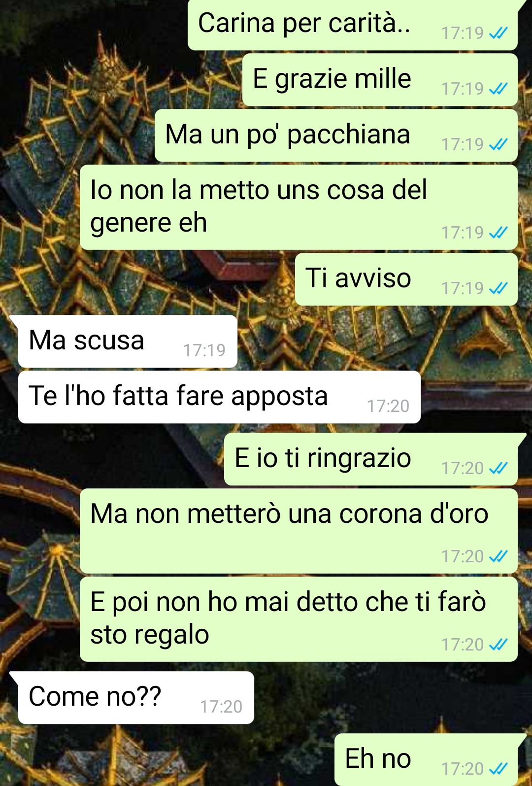Screen dimensions: 532x786
Task: Tap the 'Ti avviso' message bubble
Action: pyautogui.click(x=406, y=279)
